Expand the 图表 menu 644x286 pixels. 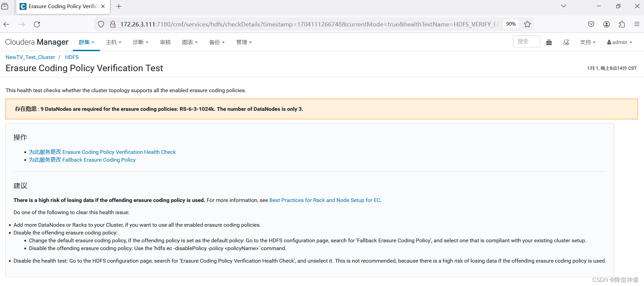[x=190, y=42]
